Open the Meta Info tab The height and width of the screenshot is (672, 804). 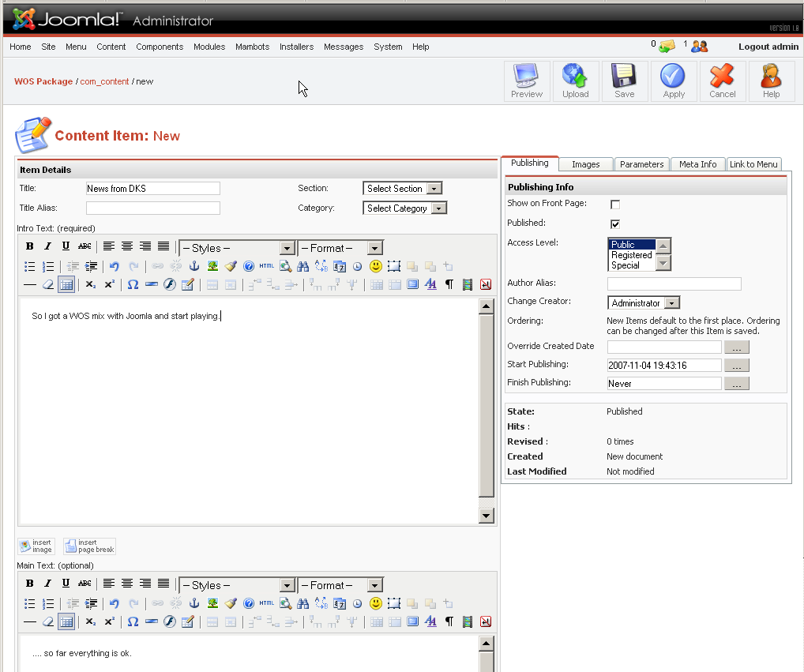click(x=698, y=164)
